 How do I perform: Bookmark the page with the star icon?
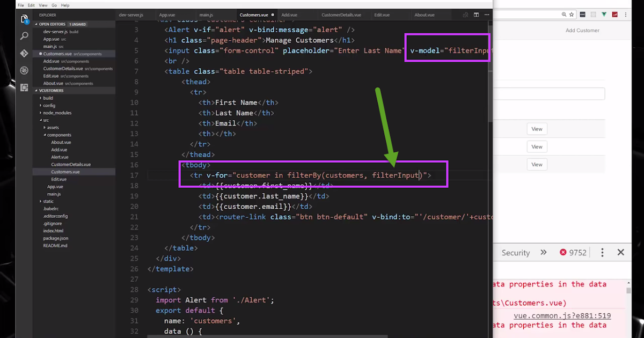pos(572,14)
